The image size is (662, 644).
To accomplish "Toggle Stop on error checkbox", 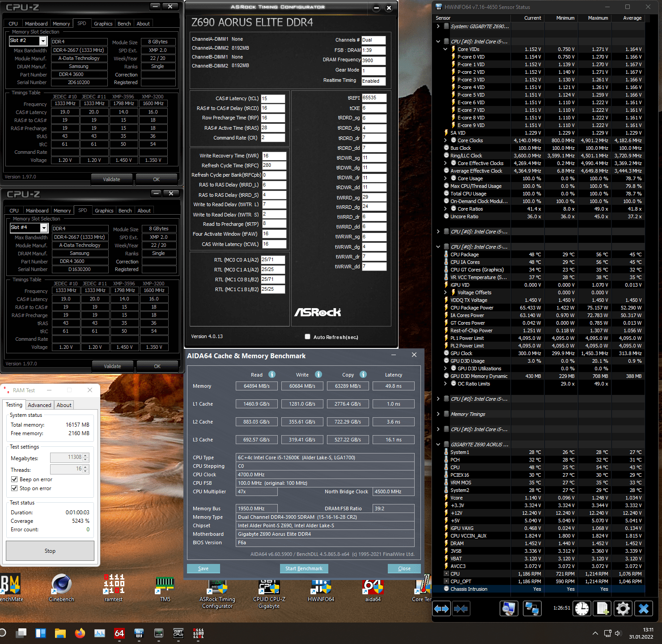I will pyautogui.click(x=14, y=488).
